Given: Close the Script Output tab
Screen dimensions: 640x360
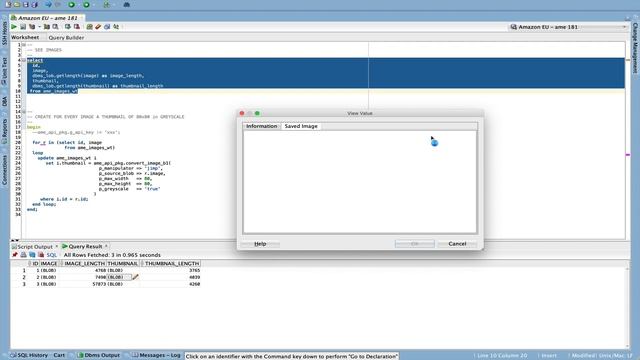Looking at the screenshot, I should 57,247.
